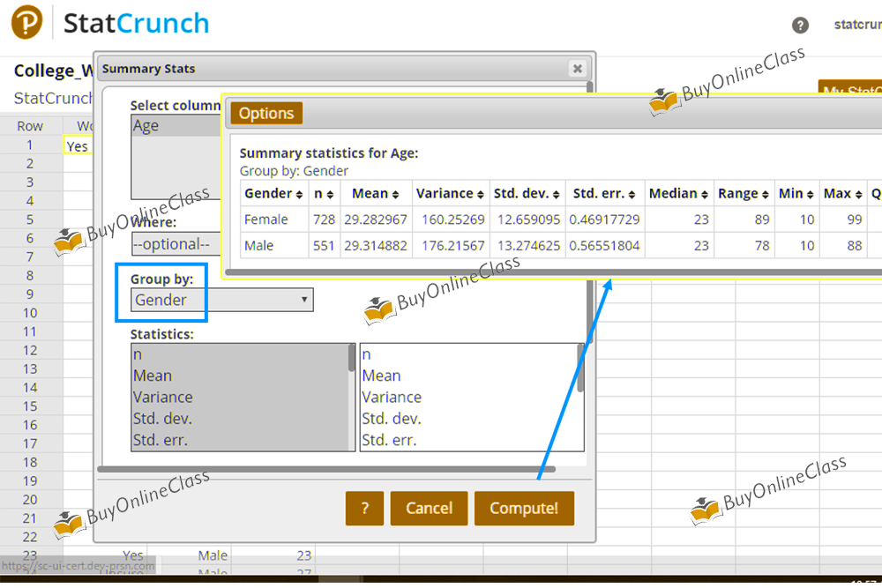Screen dimensions: 882x588
Task: Click the Cancel button
Action: click(x=429, y=508)
